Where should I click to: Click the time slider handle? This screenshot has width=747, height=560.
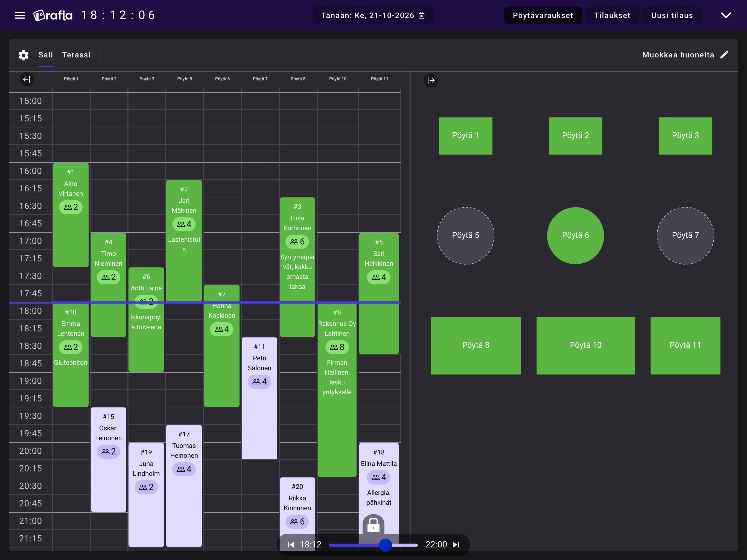385,545
